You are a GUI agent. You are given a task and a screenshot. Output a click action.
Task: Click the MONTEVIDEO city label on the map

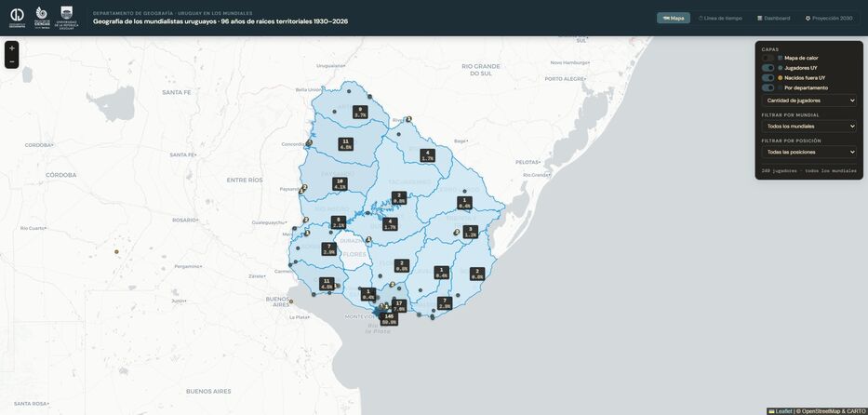coord(360,316)
